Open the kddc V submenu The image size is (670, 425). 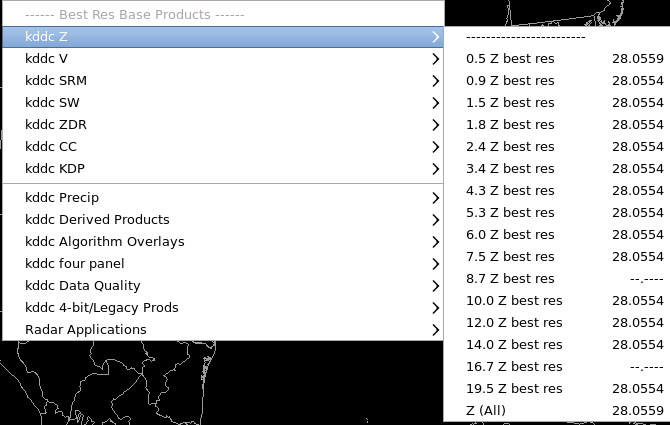pos(223,59)
